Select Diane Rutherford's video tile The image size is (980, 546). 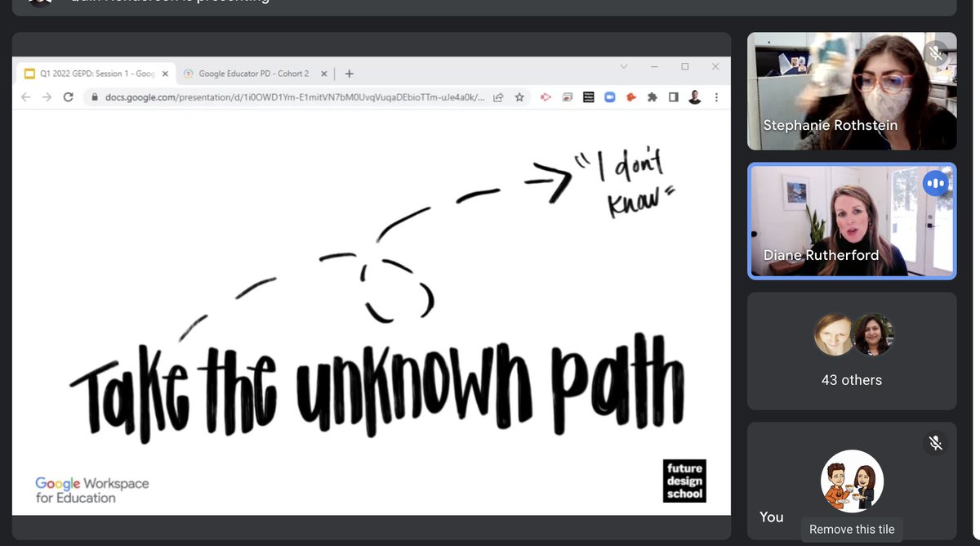[x=852, y=221]
